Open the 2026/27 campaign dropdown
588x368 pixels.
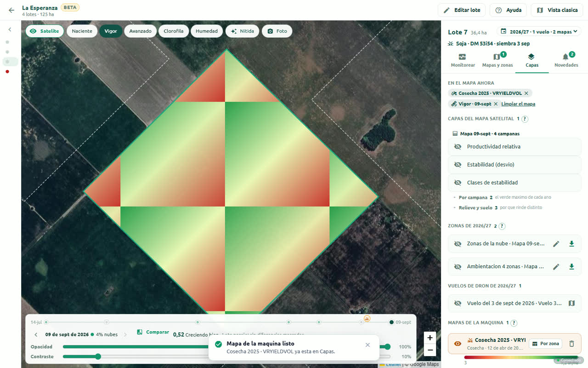(539, 32)
